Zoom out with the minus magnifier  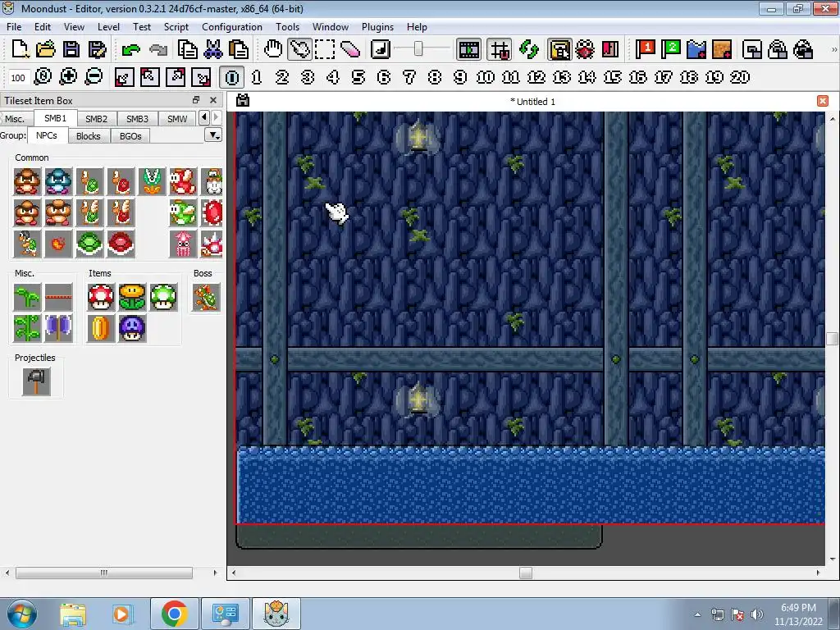(x=94, y=76)
